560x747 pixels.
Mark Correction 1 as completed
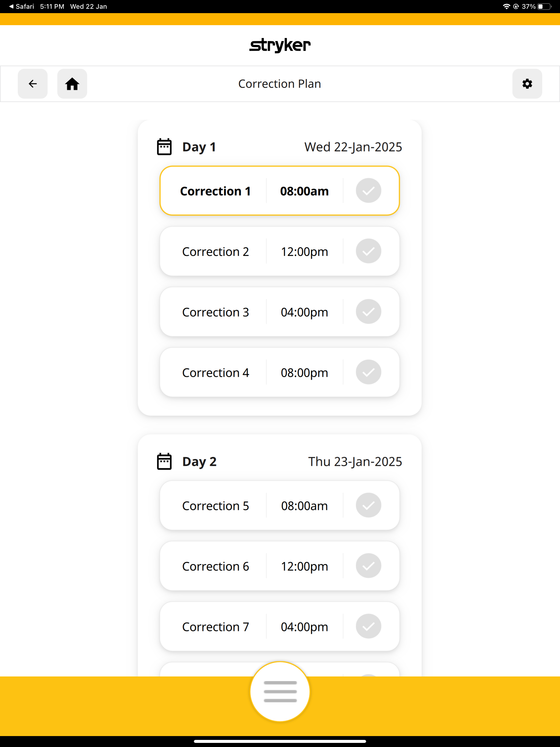click(x=369, y=191)
